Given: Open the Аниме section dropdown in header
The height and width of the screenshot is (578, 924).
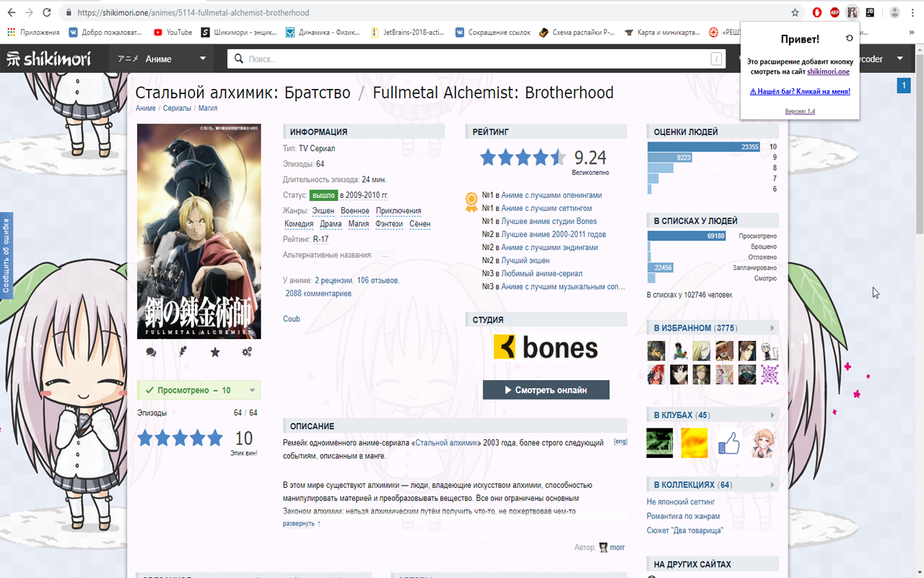Looking at the screenshot, I should coord(162,59).
